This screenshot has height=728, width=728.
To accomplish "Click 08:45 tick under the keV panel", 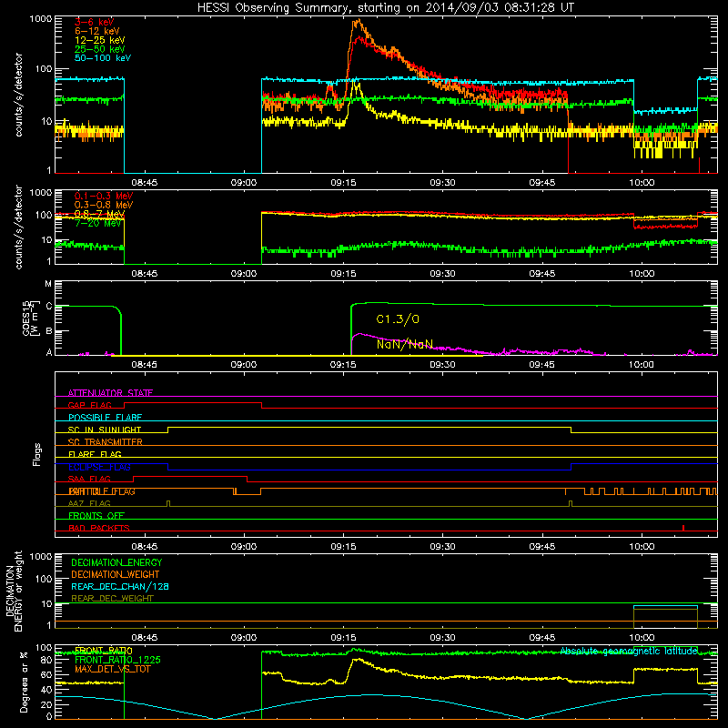I will 145,183.
